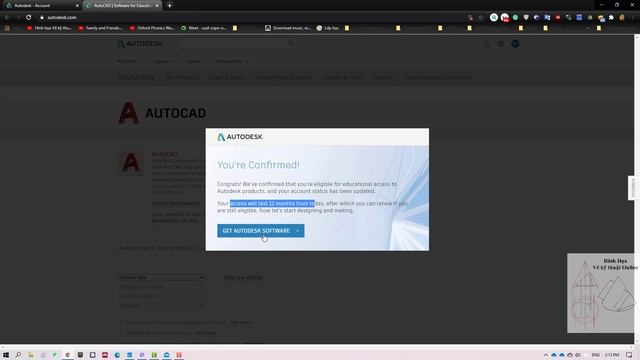Click the Autodesk logo in the page header

point(140,44)
